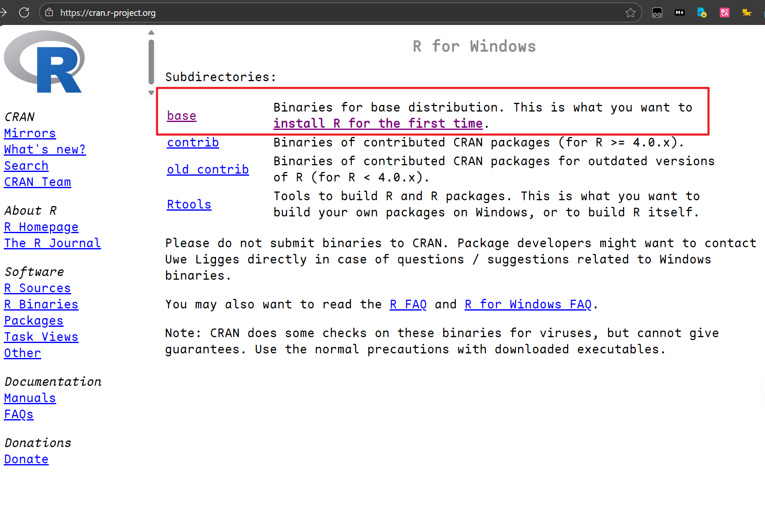Open the R FAQ link in body text
Viewport: 765px width, 532px height.
408,304
